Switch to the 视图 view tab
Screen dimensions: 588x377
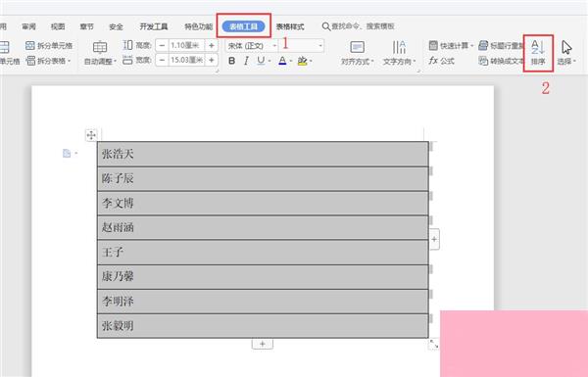tap(58, 26)
